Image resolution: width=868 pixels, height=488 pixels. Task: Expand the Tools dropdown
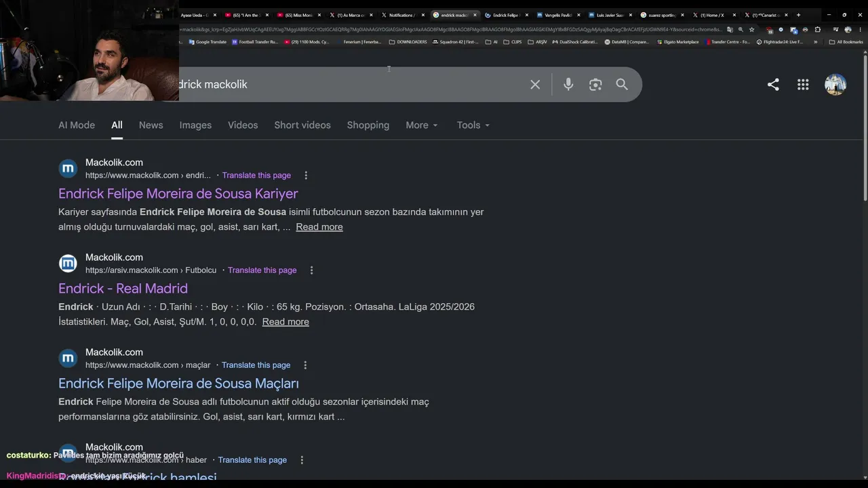coord(473,125)
